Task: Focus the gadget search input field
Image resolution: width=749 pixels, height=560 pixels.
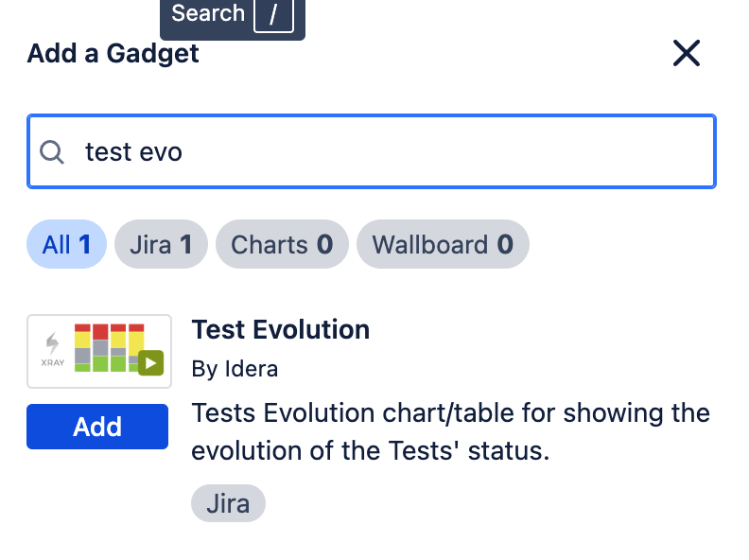Action: [x=372, y=151]
